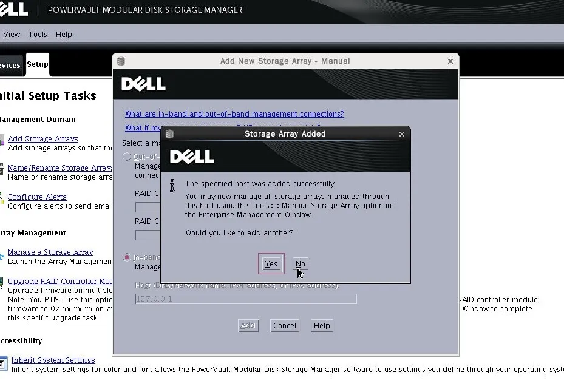Select the In-band management radio button
This screenshot has height=392, width=564.
coord(127,257)
